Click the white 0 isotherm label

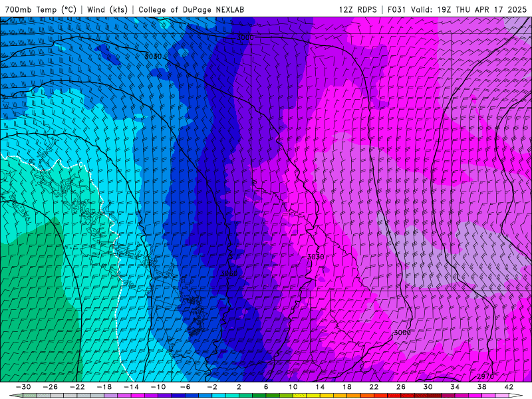tap(80, 165)
